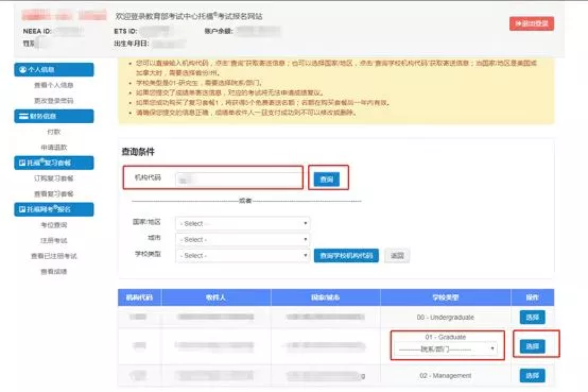
Task: Open the 财务信息 sidebar section
Action: pos(54,116)
